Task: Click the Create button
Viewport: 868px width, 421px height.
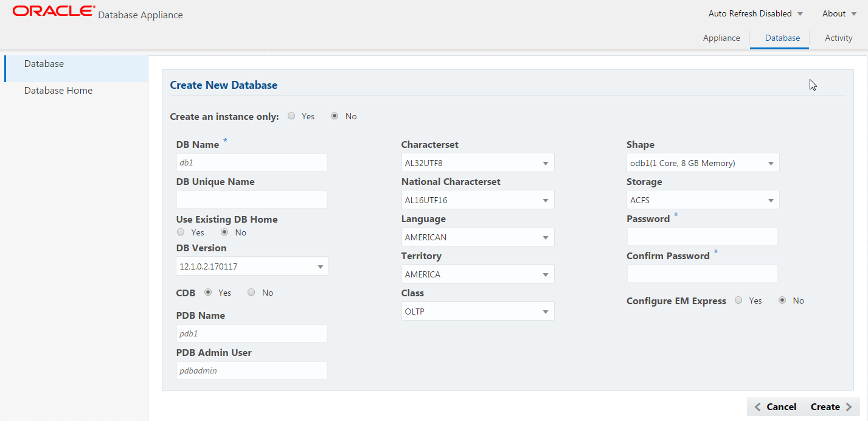Action: [x=831, y=407]
